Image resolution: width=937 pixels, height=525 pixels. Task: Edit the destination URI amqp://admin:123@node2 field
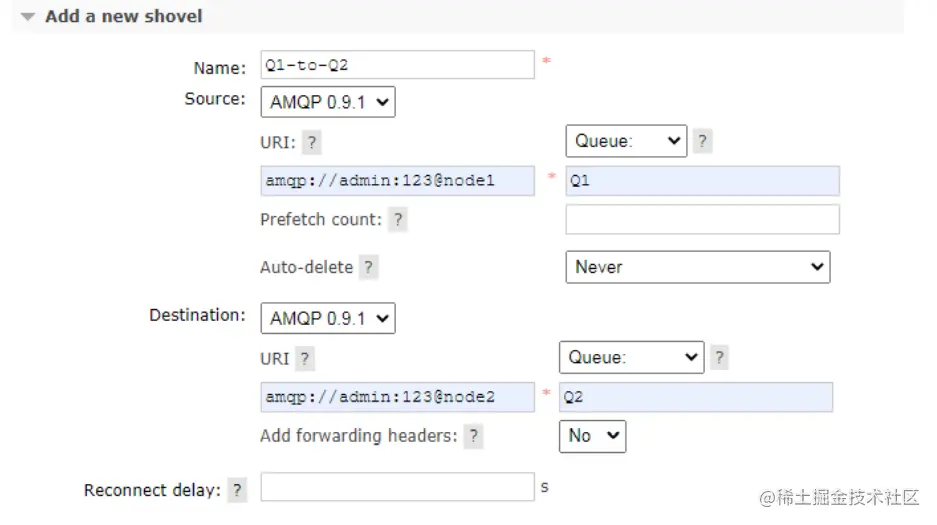(x=397, y=397)
